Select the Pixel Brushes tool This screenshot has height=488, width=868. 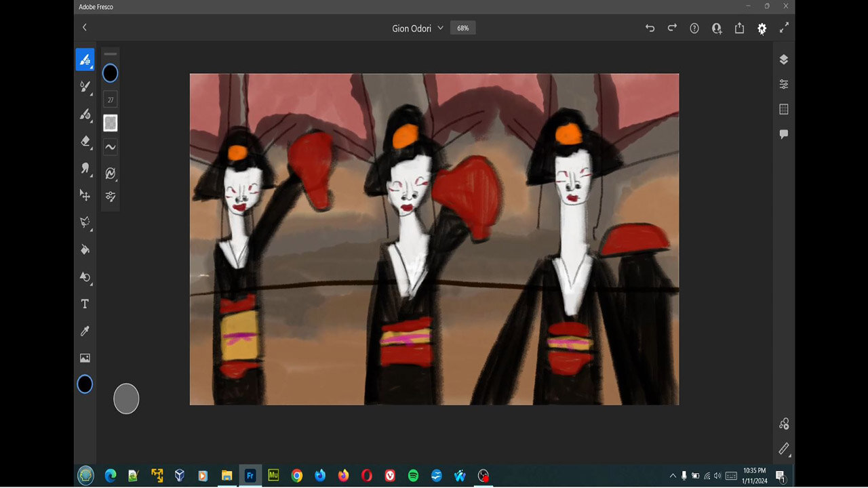(85, 60)
